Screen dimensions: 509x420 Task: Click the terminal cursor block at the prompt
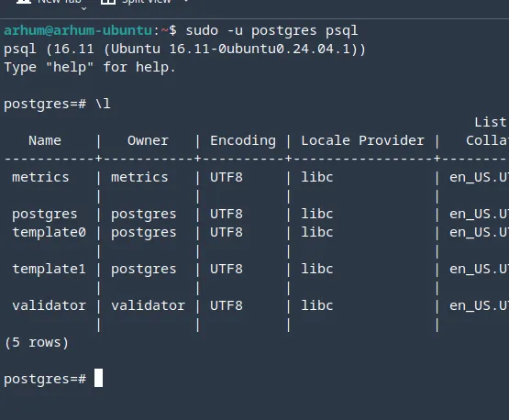(98, 378)
